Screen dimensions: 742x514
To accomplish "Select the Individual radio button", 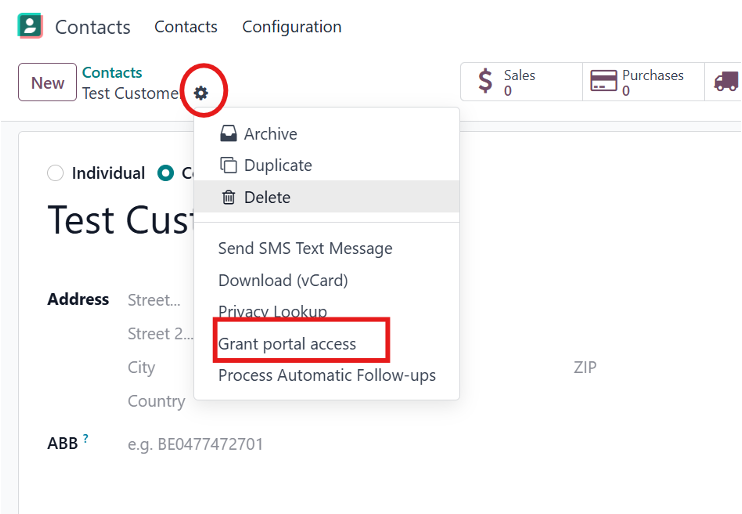I will point(56,174).
